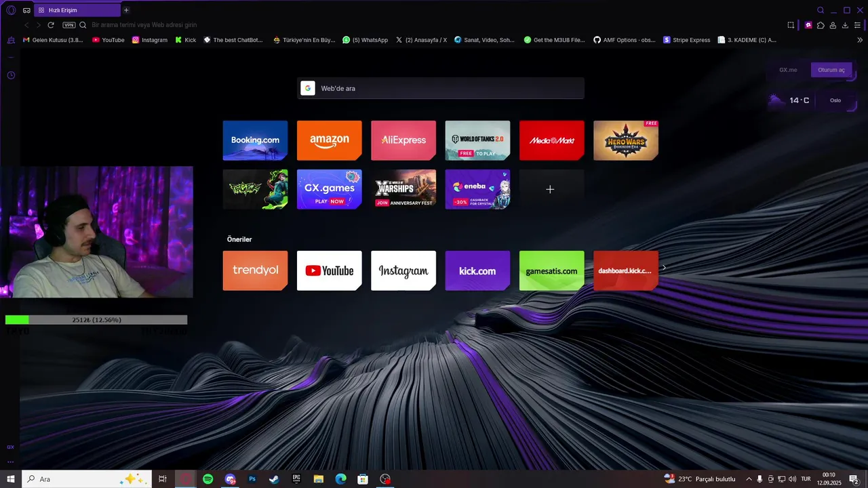
Task: Show next suggestions with right arrow
Action: tap(664, 268)
